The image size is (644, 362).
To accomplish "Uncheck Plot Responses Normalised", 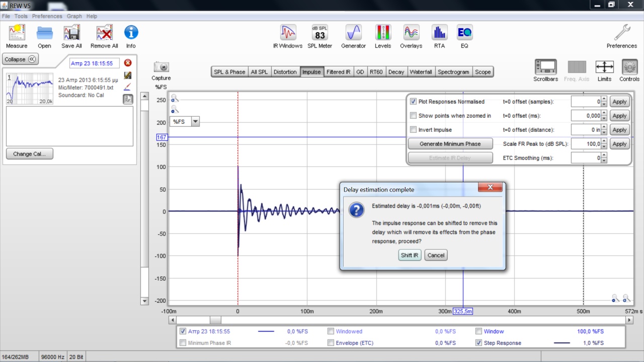I will tap(414, 102).
